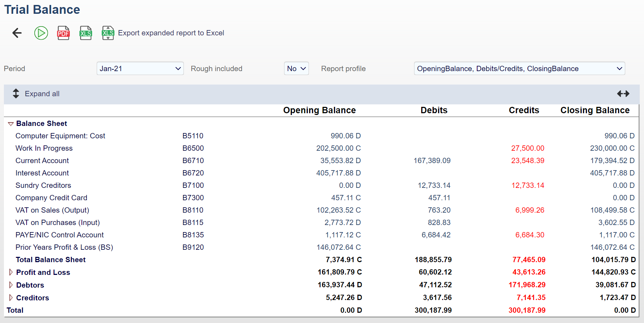The height and width of the screenshot is (323, 644).
Task: Collapse the Balance Sheet section
Action: pos(11,124)
